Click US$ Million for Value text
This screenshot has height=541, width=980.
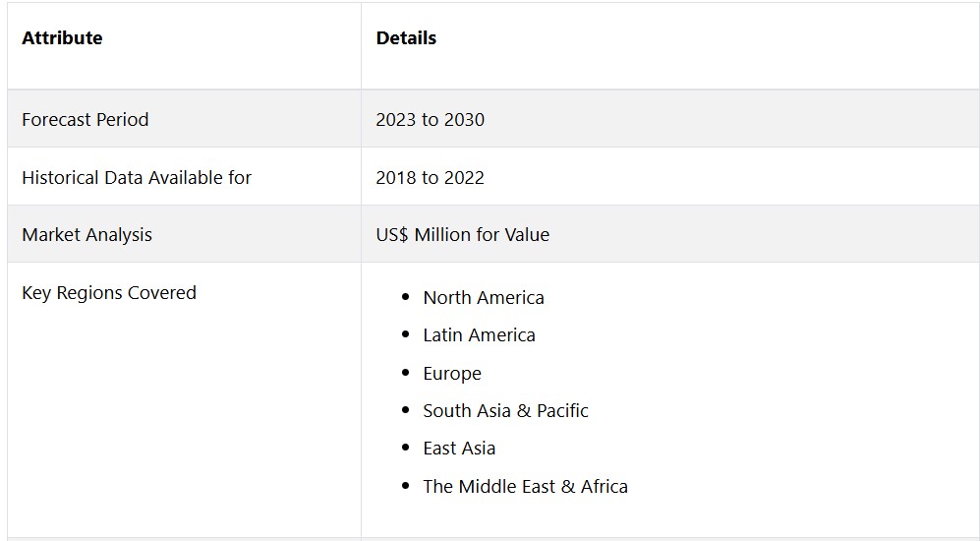(463, 234)
